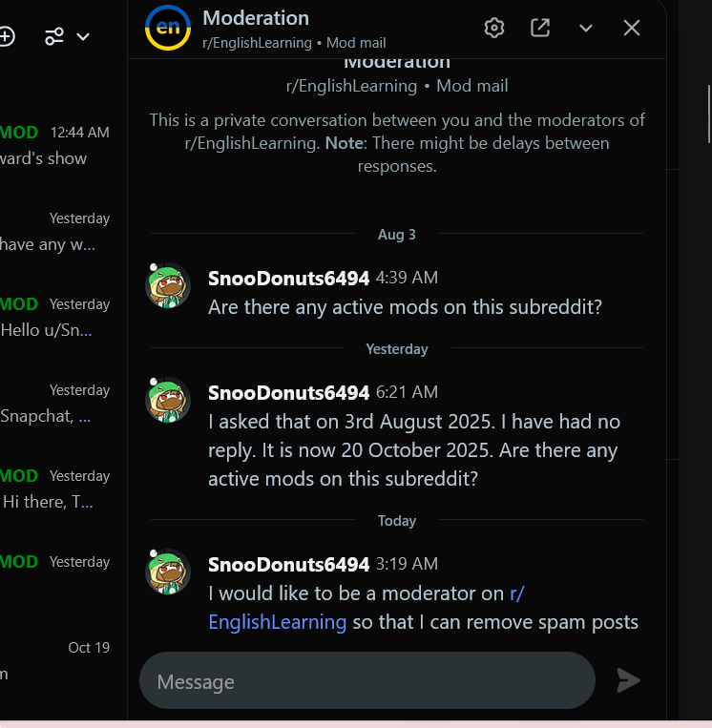The height and width of the screenshot is (728, 712).
Task: Select the conversation mentioning Snapchat
Action: pyautogui.click(x=55, y=404)
